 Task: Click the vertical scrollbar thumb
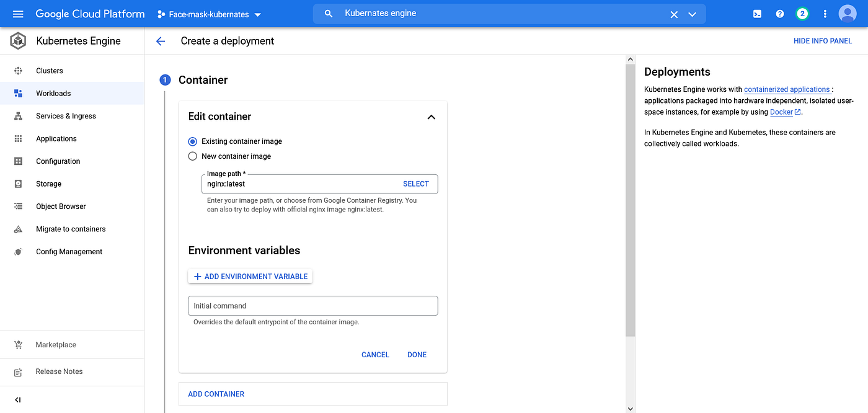point(631,201)
